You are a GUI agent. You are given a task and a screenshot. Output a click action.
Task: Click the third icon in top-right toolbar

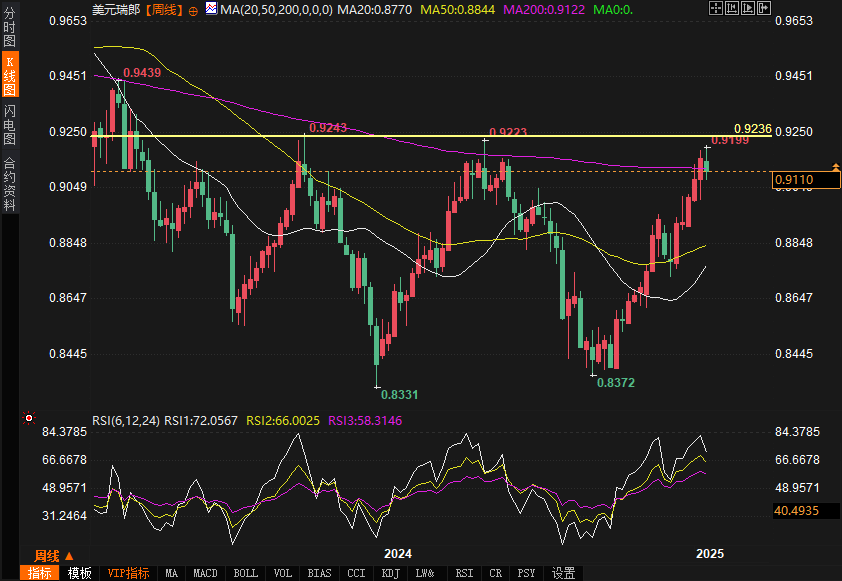pos(747,8)
